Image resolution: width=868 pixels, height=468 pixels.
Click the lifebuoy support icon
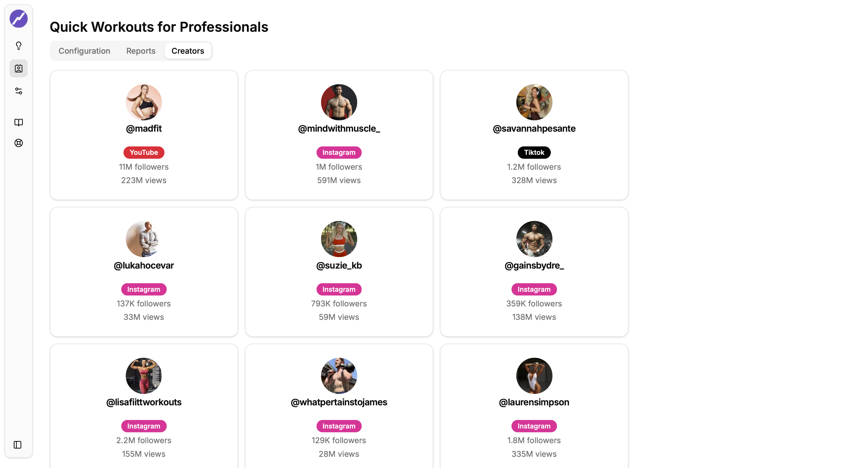coord(19,143)
